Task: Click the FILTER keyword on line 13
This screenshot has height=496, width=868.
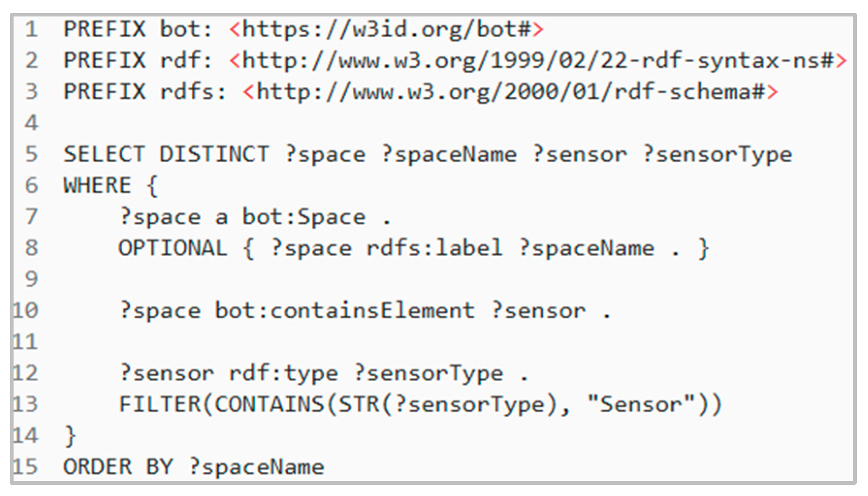Action: pos(159,404)
